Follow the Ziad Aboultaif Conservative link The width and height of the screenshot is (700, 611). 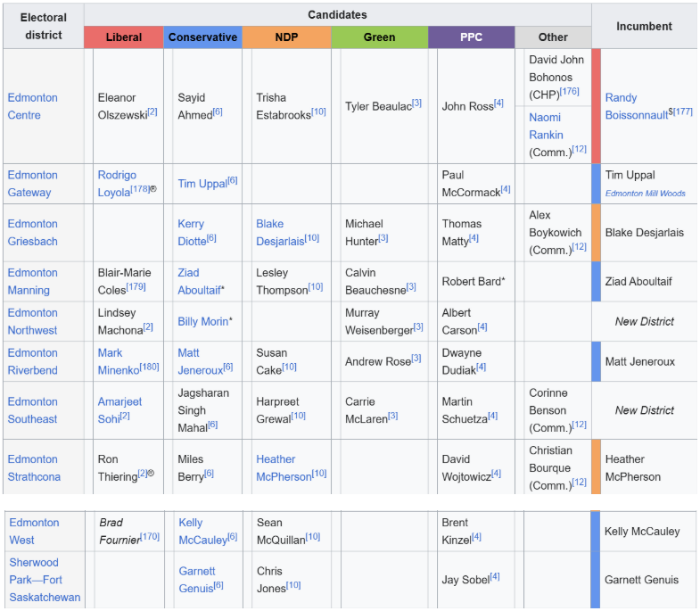[x=199, y=281]
